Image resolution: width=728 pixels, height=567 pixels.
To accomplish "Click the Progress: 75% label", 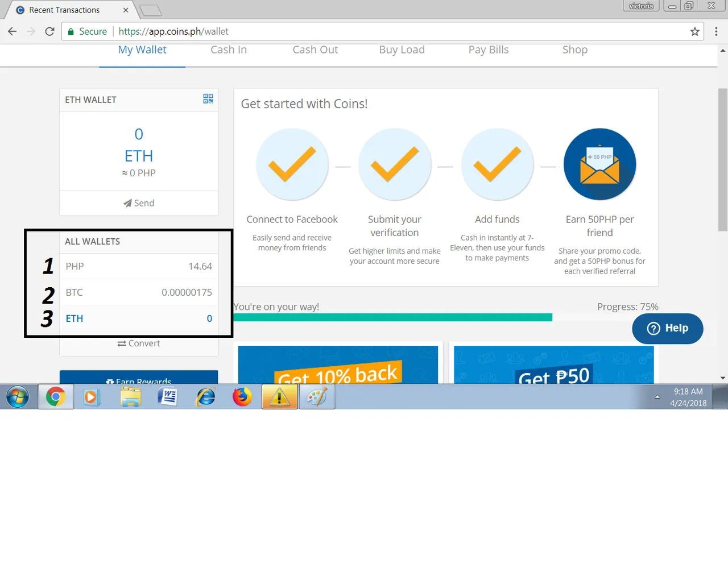I will [627, 307].
